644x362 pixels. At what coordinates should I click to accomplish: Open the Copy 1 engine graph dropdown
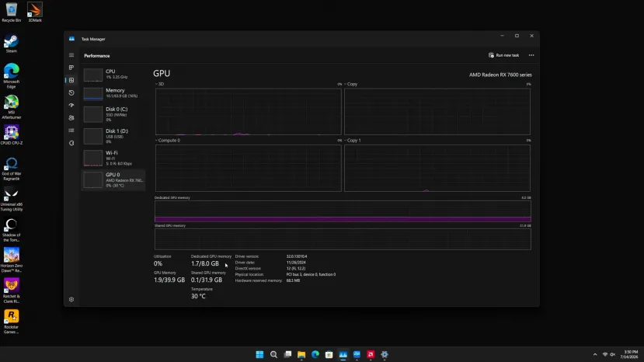point(353,141)
